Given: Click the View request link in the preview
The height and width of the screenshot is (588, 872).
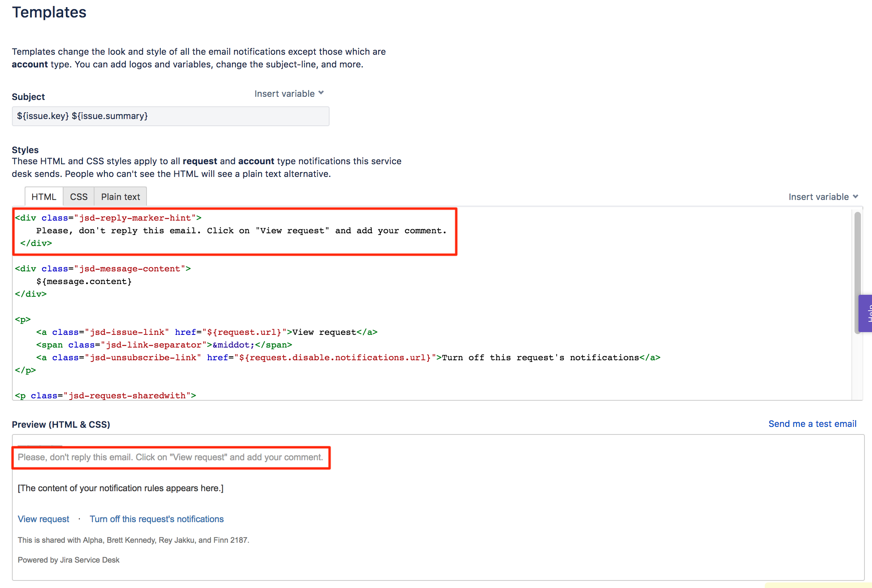Looking at the screenshot, I should pyautogui.click(x=43, y=519).
